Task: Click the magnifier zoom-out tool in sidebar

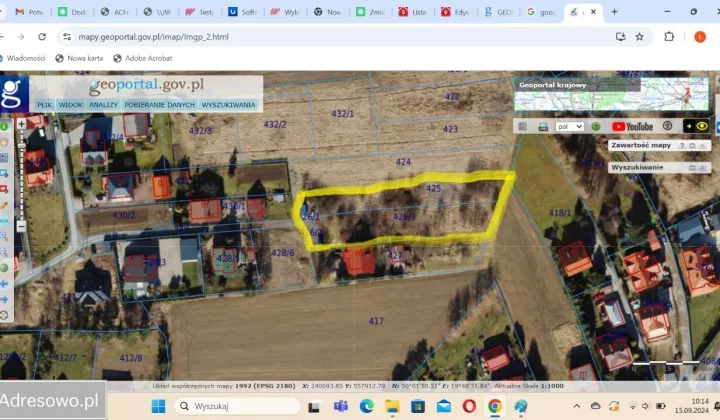Action: (x=4, y=252)
